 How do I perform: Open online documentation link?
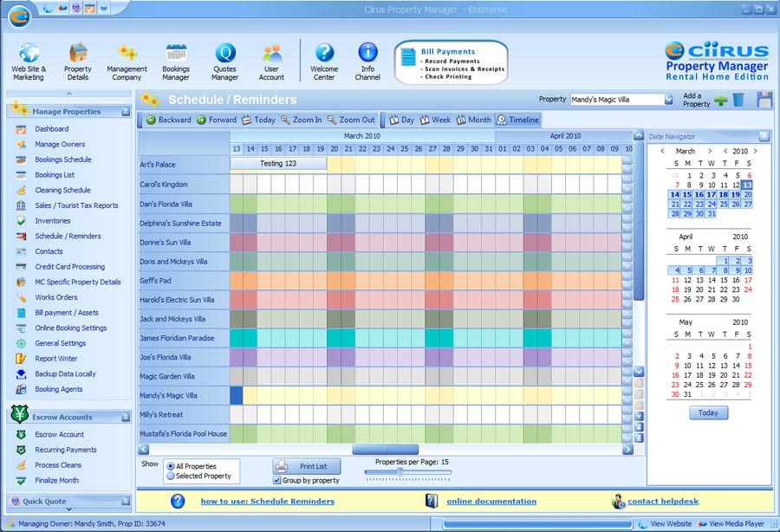tap(491, 501)
